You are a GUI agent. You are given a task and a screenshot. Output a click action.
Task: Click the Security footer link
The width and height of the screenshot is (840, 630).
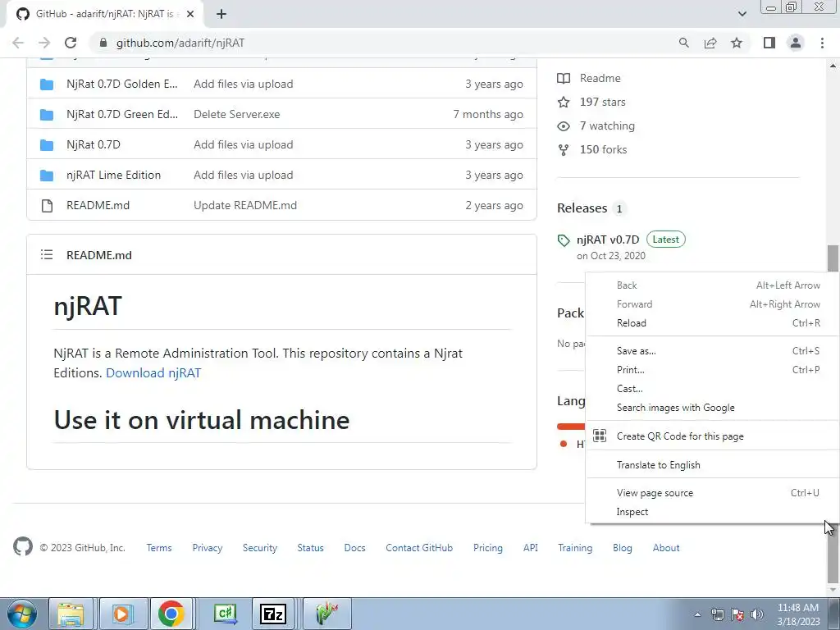[x=260, y=548]
